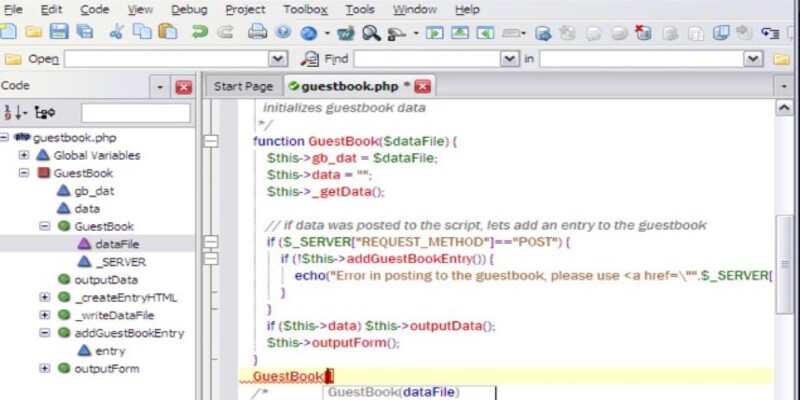Screen dimensions: 800x400
Task: Select the _SERVER item in tree
Action: 120,262
